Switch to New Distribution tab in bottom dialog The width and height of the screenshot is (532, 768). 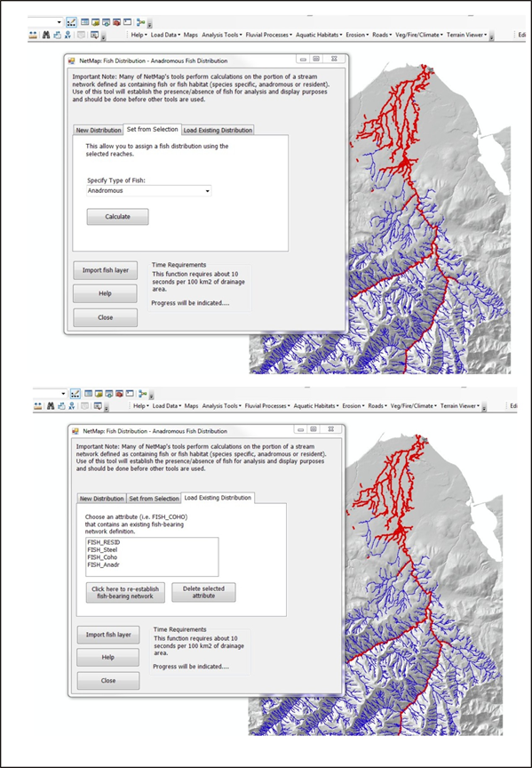click(x=102, y=499)
